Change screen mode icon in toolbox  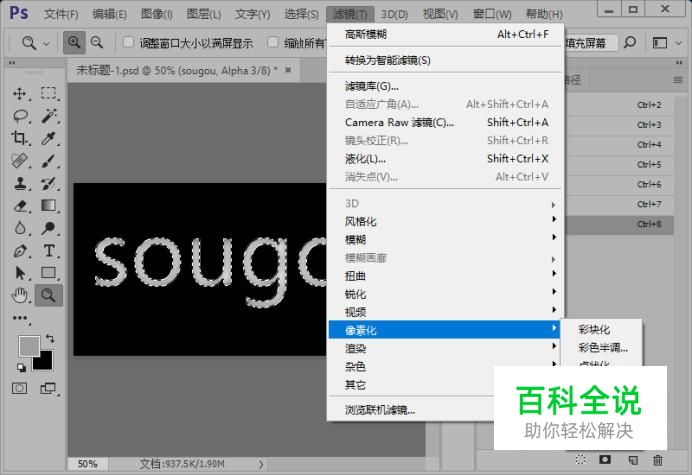click(48, 388)
